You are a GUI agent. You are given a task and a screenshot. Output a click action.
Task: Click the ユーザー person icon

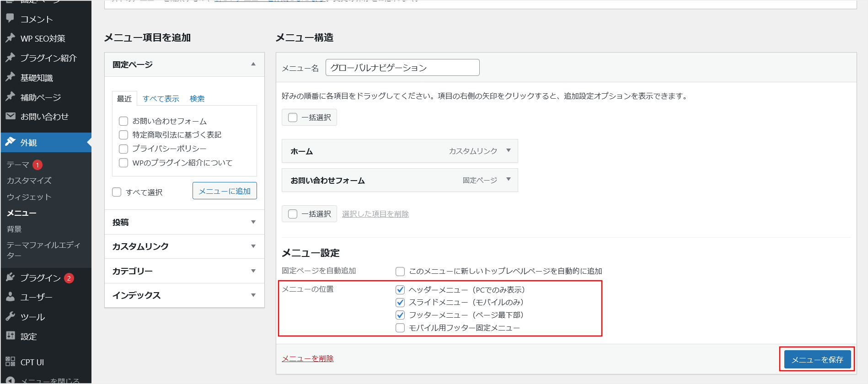10,297
